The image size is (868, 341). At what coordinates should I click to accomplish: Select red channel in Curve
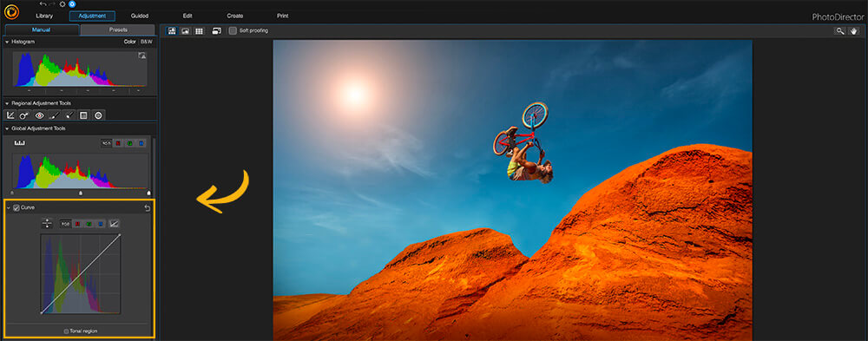coord(77,224)
